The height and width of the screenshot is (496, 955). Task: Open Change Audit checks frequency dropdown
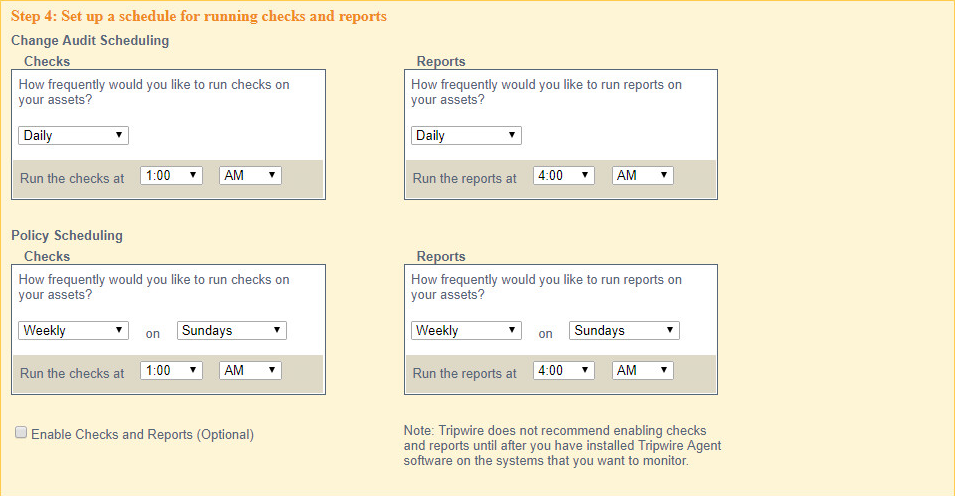pos(73,136)
